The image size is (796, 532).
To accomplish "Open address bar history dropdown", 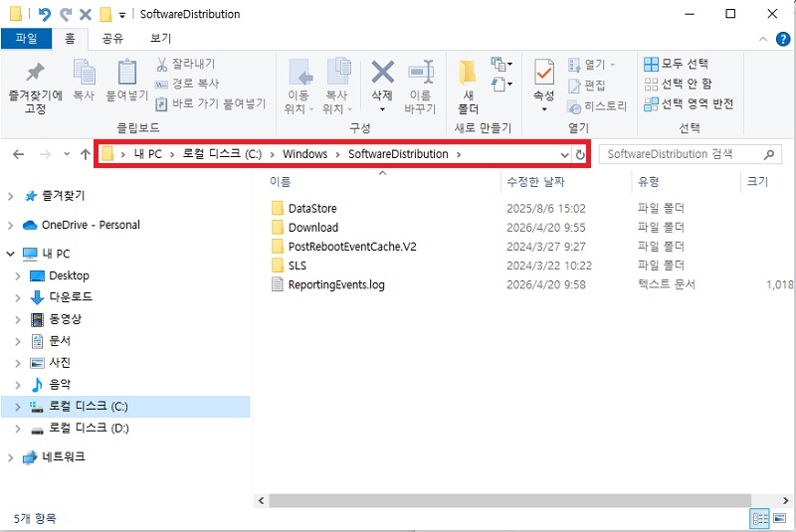I will click(564, 155).
